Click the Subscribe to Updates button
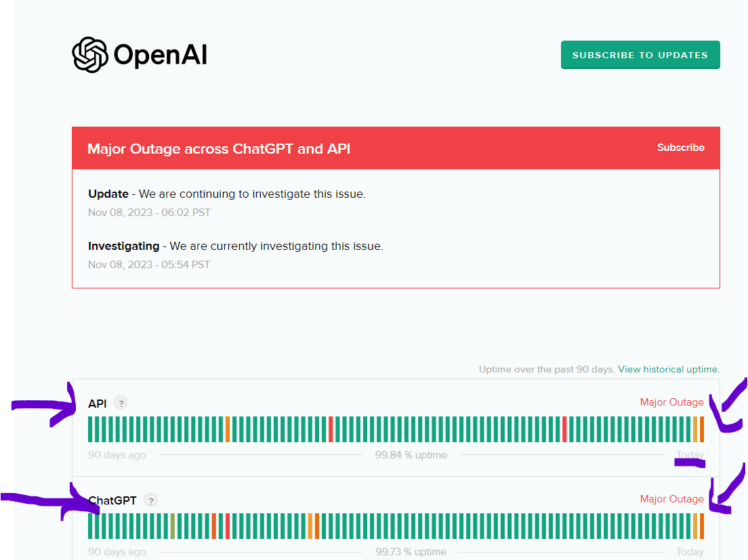The height and width of the screenshot is (560, 748). [x=640, y=55]
